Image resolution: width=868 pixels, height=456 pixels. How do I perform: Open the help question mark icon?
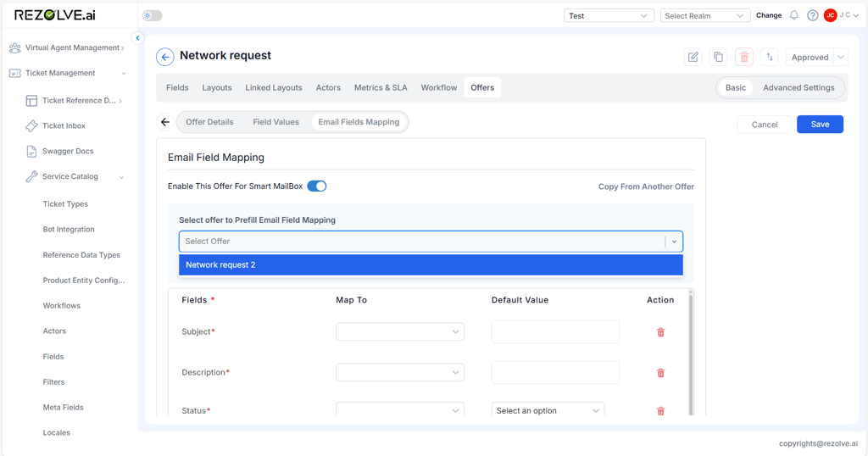pos(812,15)
